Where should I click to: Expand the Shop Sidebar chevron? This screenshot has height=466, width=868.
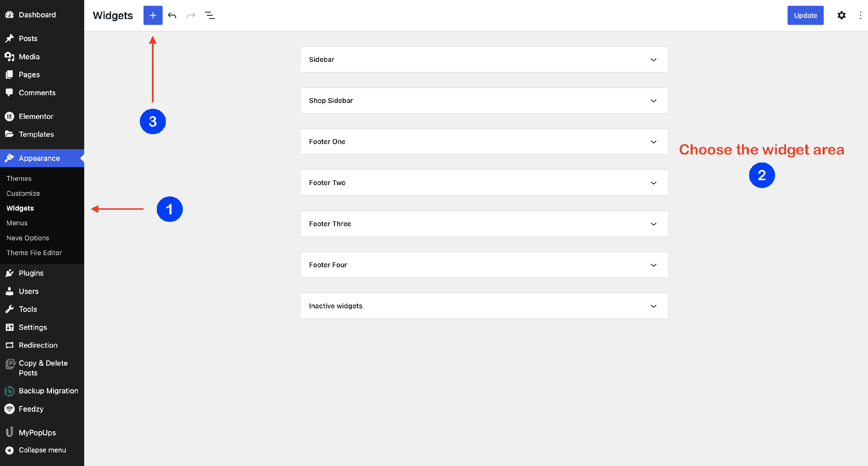[x=653, y=101]
